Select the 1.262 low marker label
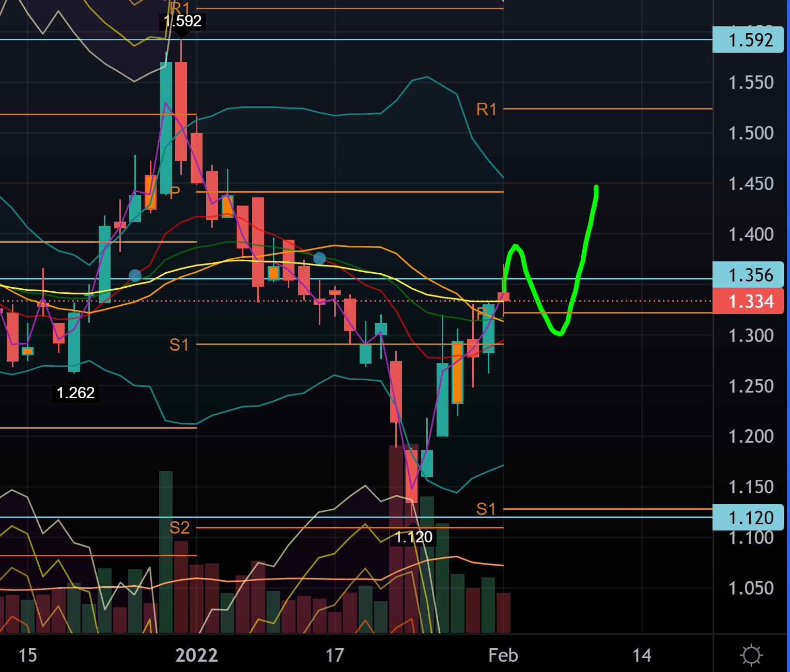 pyautogui.click(x=75, y=393)
